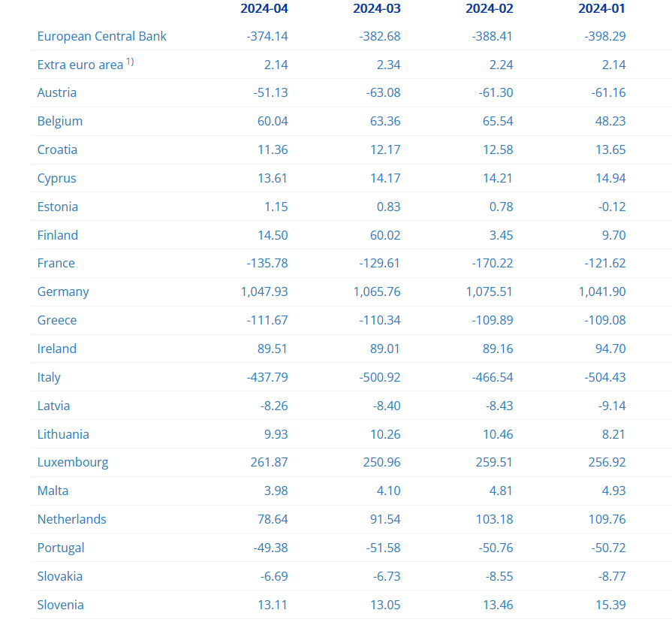Select the 2024-01 column header

pos(602,9)
